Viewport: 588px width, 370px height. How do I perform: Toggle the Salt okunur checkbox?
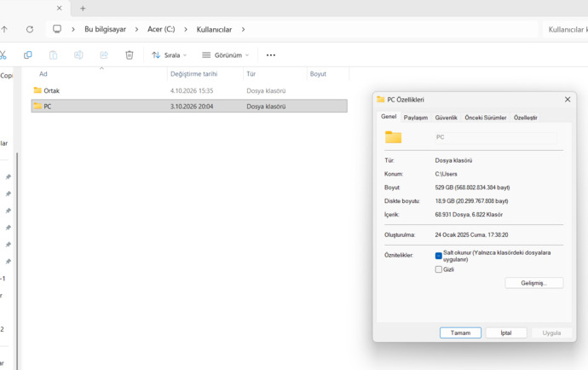(438, 256)
